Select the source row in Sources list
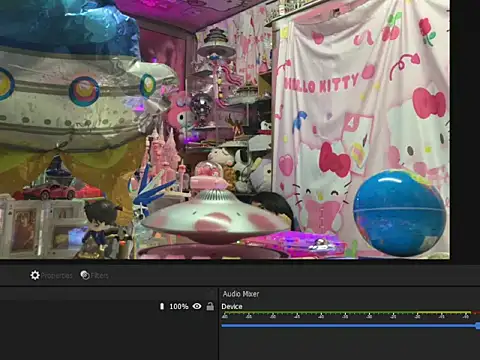The image size is (480, 360). (x=108, y=306)
